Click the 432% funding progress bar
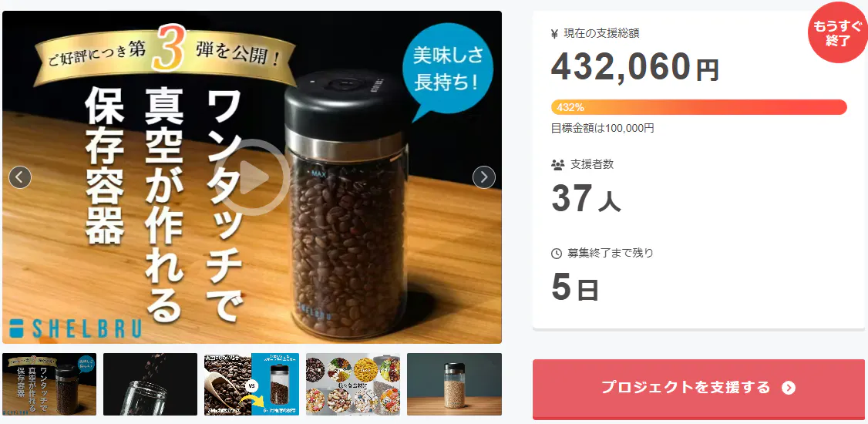 [x=698, y=107]
